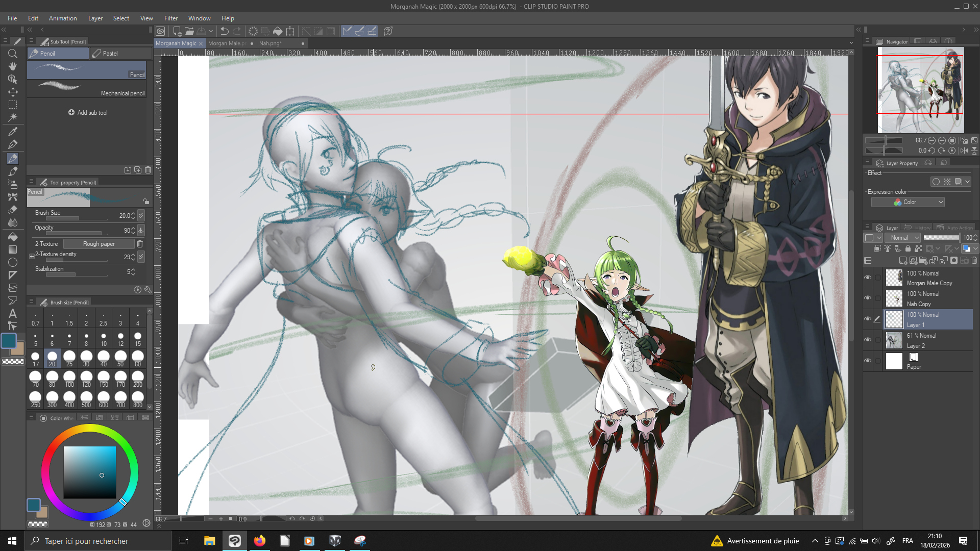Hide the Morgan Male Copy layer
The height and width of the screenshot is (551, 980).
tap(868, 278)
